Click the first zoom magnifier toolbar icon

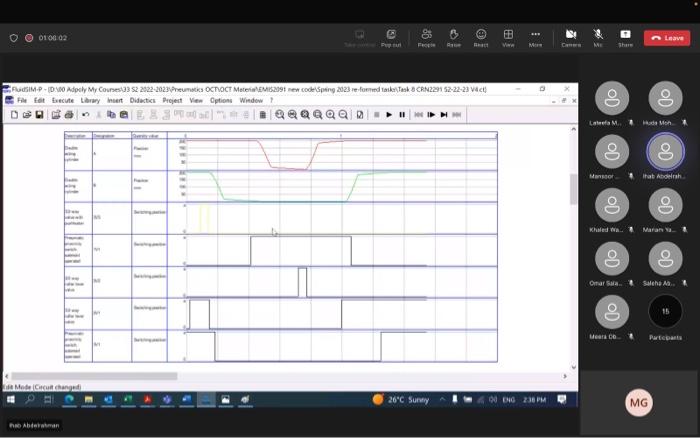[279, 115]
